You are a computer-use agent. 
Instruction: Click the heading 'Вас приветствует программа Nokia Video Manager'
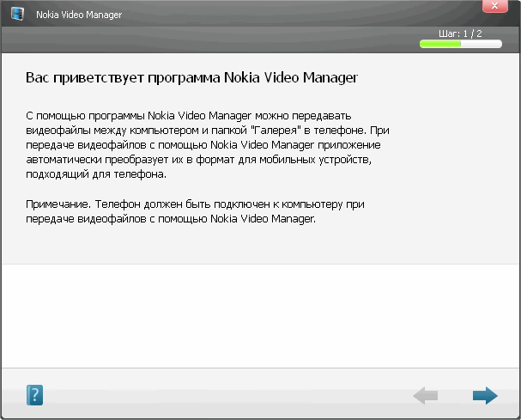[x=191, y=78]
